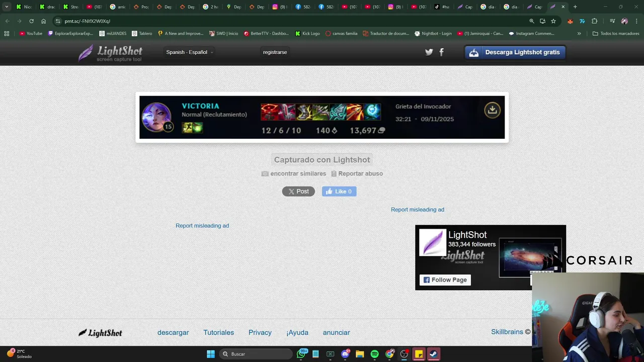Open the descargar footer link

[x=173, y=332]
